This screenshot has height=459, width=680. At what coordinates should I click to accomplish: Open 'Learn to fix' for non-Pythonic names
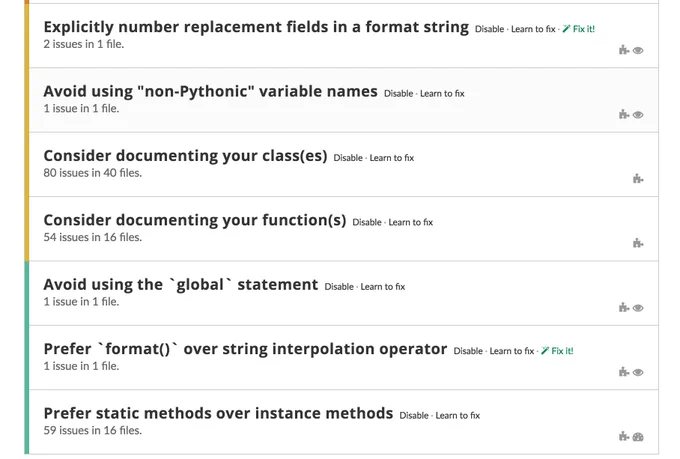[442, 93]
